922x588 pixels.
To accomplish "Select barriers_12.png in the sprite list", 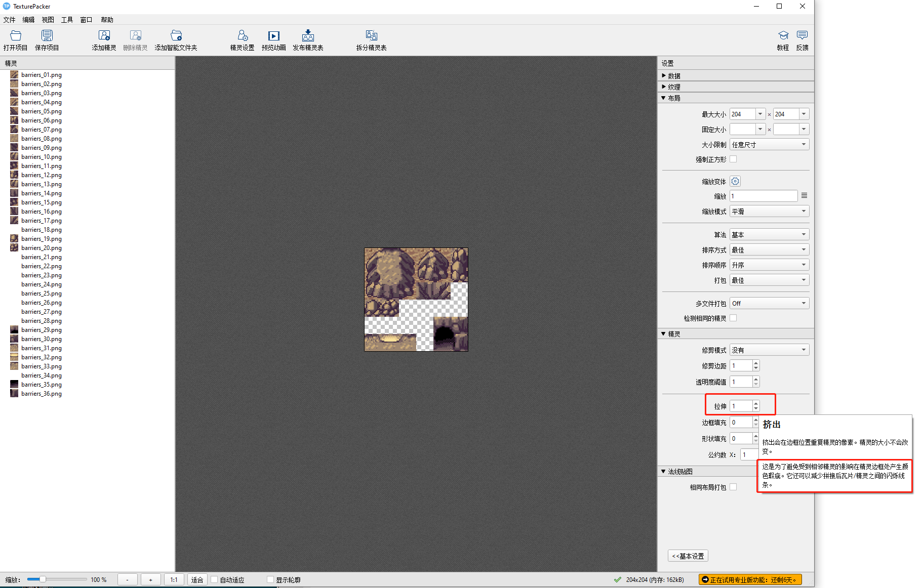I will (x=42, y=175).
